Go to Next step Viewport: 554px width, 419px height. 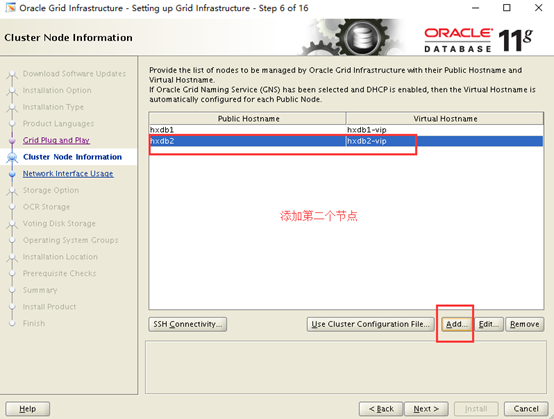pyautogui.click(x=426, y=409)
